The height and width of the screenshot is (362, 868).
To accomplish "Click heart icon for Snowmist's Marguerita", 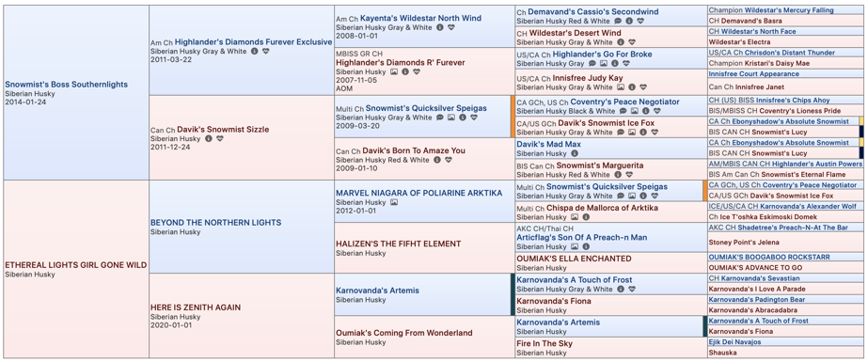I will pos(630,174).
